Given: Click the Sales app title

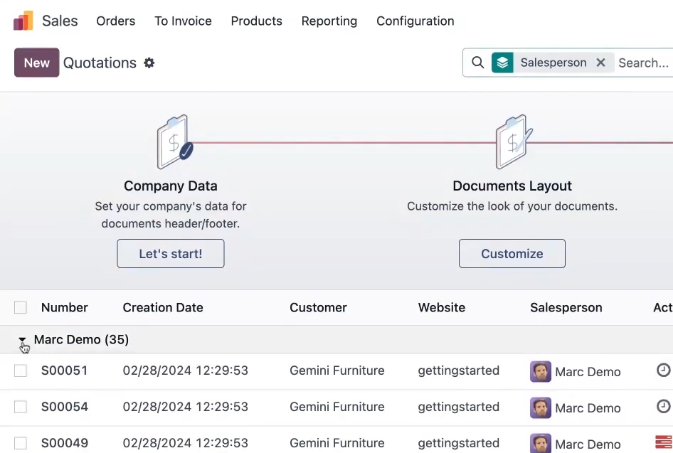Looking at the screenshot, I should coord(60,21).
